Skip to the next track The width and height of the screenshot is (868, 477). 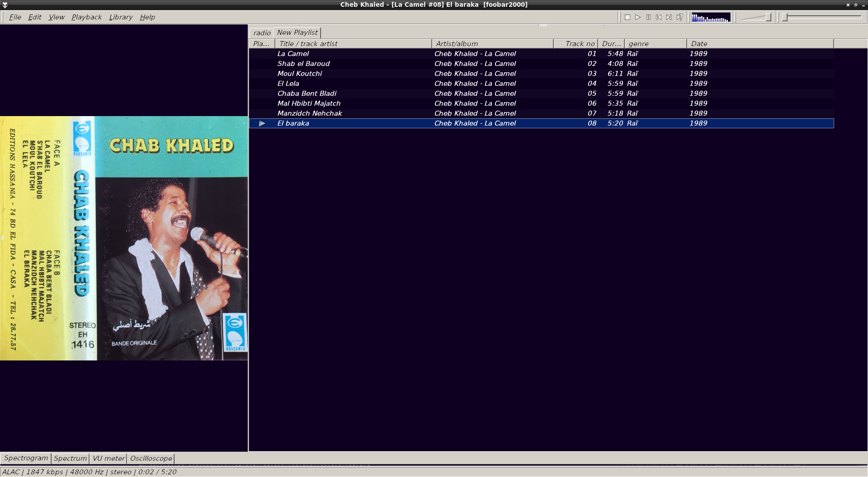pyautogui.click(x=669, y=17)
